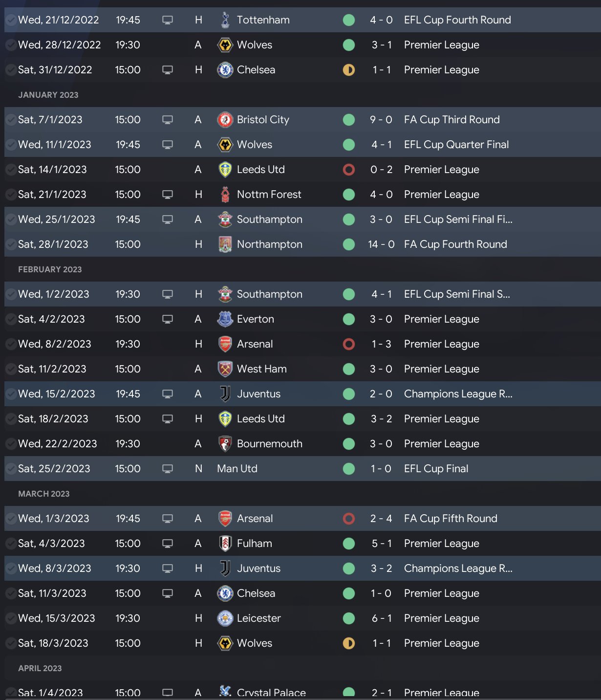Screen dimensions: 601x700
Task: Toggle checkmark for Sat 14/1/2023 fixture
Action: 10,170
